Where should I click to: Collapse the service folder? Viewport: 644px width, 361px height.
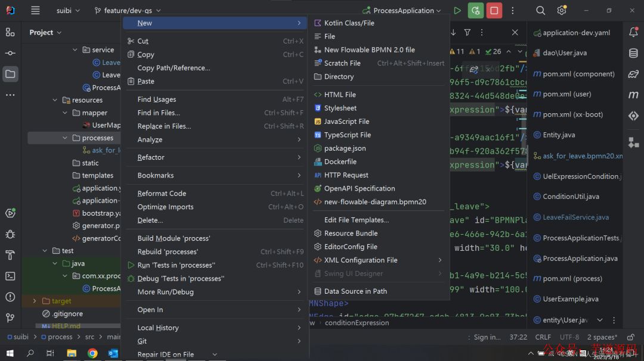[75, 49]
